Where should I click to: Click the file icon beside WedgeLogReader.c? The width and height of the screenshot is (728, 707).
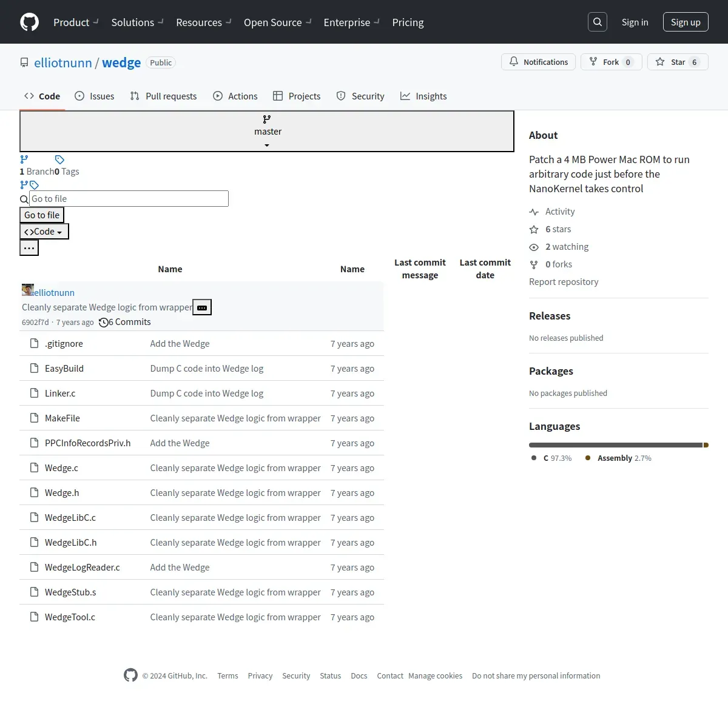click(35, 567)
